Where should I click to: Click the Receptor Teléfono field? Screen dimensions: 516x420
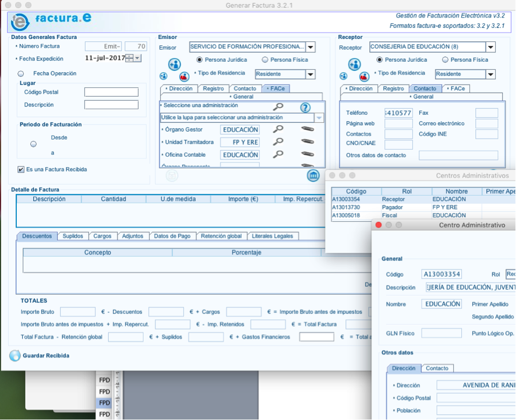pos(398,113)
